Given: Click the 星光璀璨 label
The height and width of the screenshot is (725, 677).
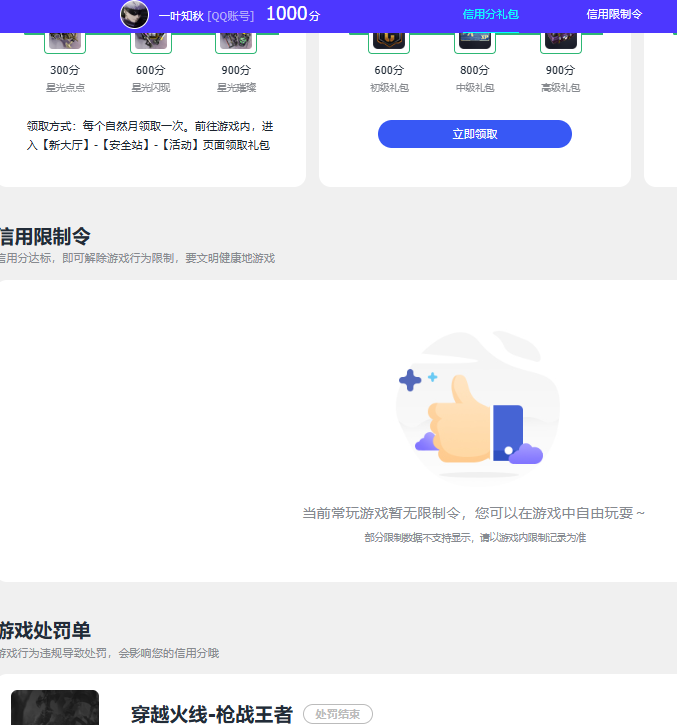Looking at the screenshot, I should (236, 87).
